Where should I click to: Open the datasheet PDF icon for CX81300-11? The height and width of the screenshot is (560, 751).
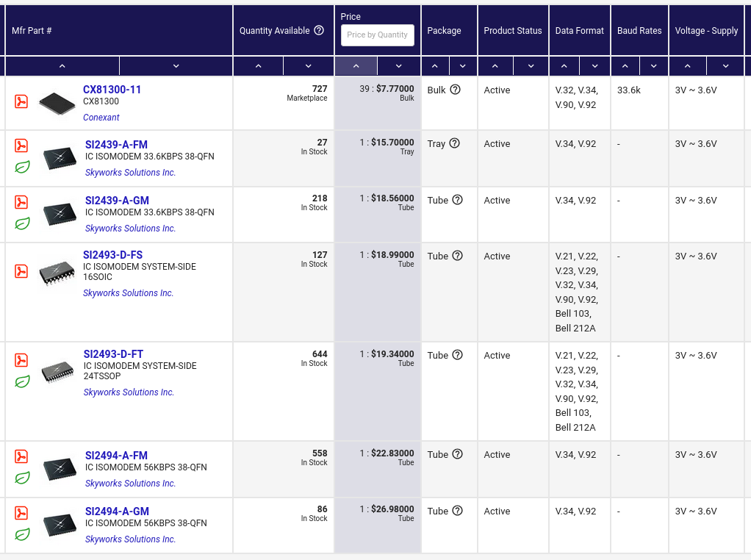(21, 101)
